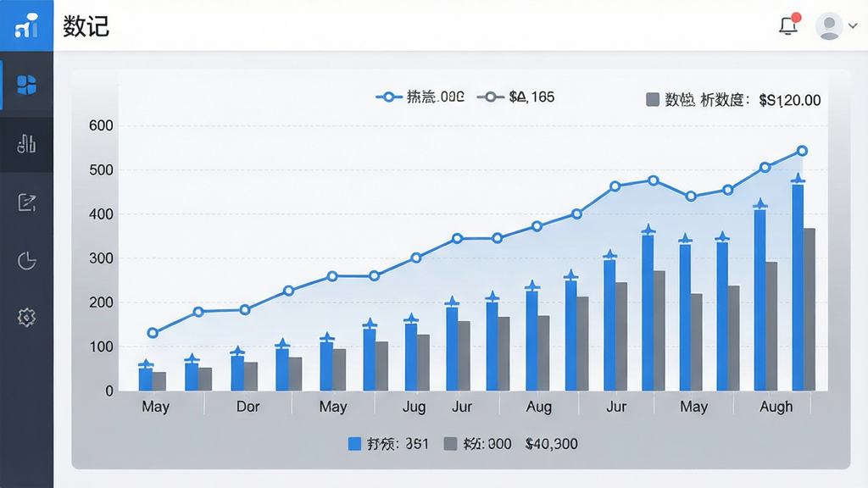Viewport: 868px width, 488px height.
Task: Click the 400 label on the y-axis
Action: 101,214
